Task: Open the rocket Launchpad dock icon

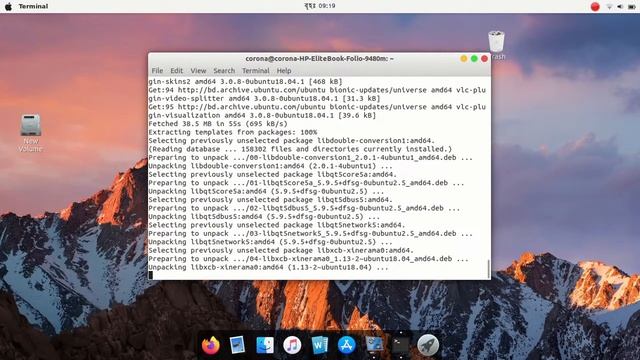Action: pos(428,345)
